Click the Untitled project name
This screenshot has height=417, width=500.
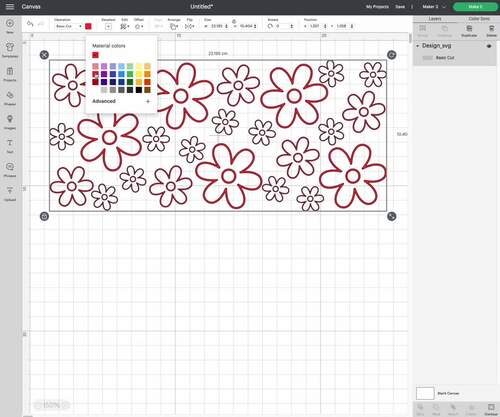201,6
